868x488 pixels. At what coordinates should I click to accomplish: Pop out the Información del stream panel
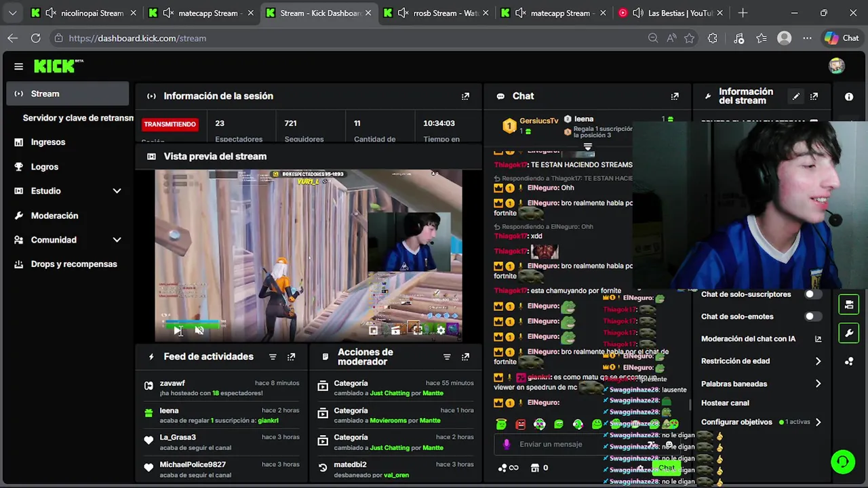coord(814,96)
